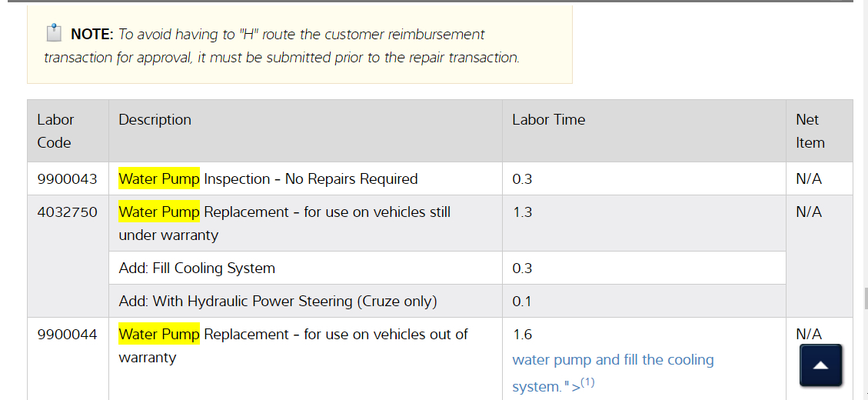This screenshot has width=868, height=400.
Task: Click the "Labor Code" column header
Action: tap(55, 131)
